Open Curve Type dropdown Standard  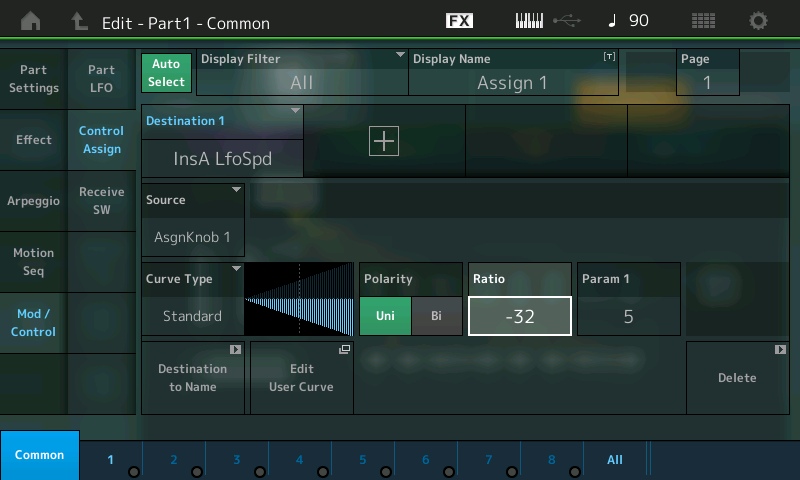pyautogui.click(x=193, y=299)
